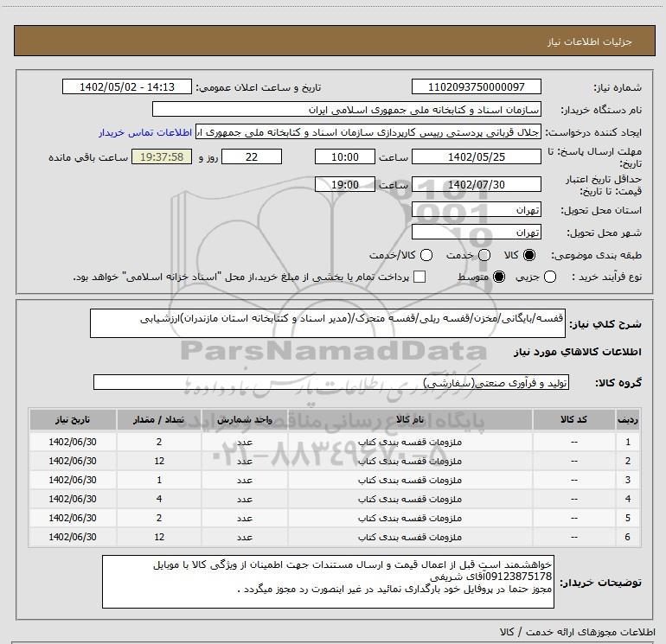The height and width of the screenshot is (644, 666).
Task: Click the توضیحات خریدار notes box
Action: (x=328, y=582)
